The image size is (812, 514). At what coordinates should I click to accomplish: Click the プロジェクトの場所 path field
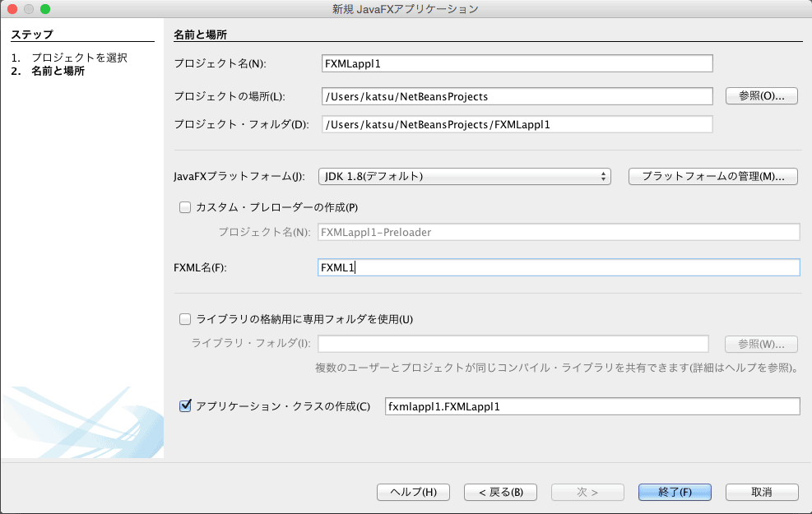coord(517,96)
